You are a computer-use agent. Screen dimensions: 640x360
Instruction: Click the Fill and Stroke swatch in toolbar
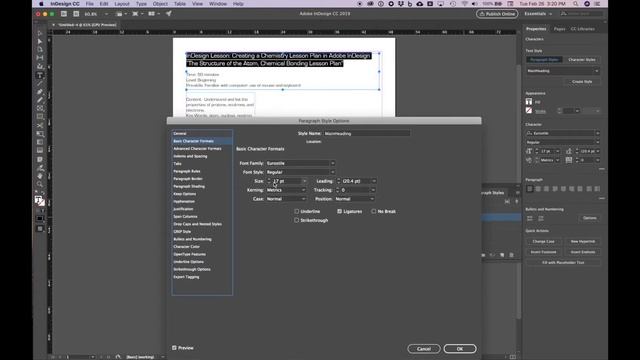(x=39, y=200)
